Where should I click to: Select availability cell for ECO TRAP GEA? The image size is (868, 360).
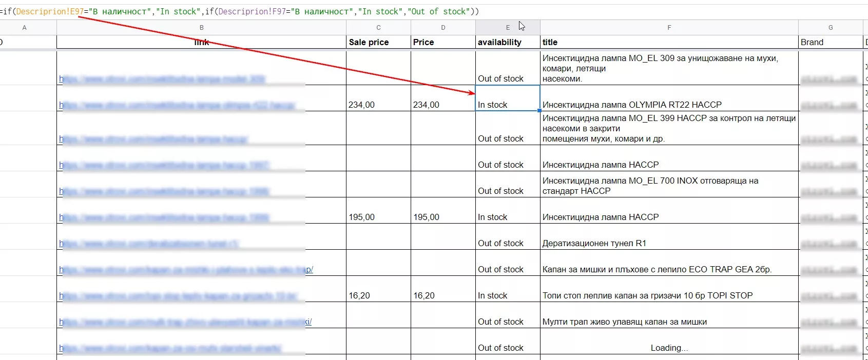tap(508, 263)
